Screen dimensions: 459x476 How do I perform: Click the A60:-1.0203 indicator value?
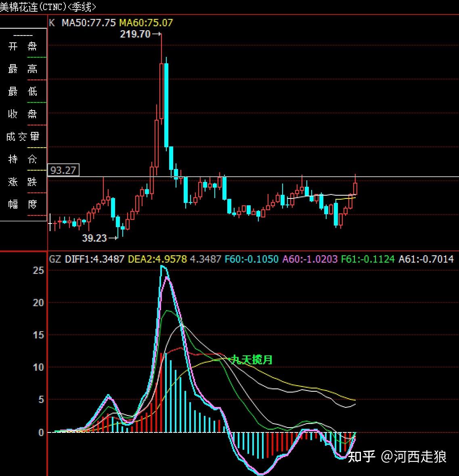(310, 259)
